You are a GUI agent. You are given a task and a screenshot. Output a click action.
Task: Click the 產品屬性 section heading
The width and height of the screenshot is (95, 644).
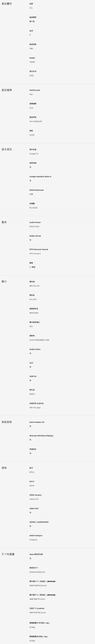(7, 4)
